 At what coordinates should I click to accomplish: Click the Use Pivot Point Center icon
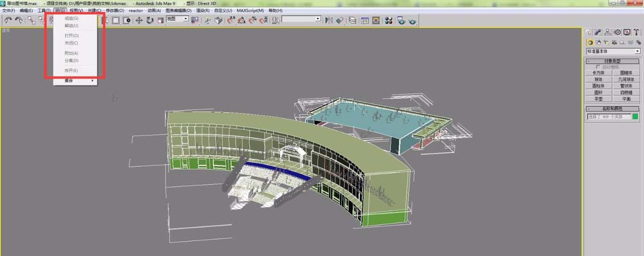(x=194, y=20)
